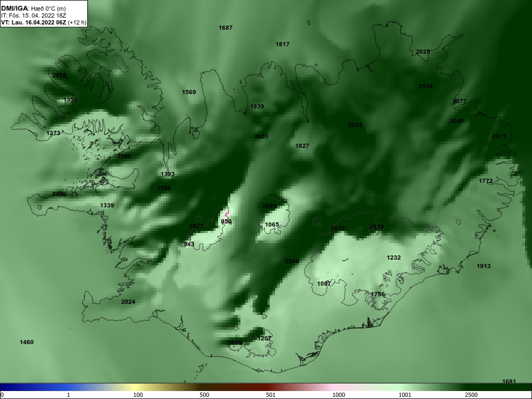Click the 1772 value label

click(x=486, y=181)
